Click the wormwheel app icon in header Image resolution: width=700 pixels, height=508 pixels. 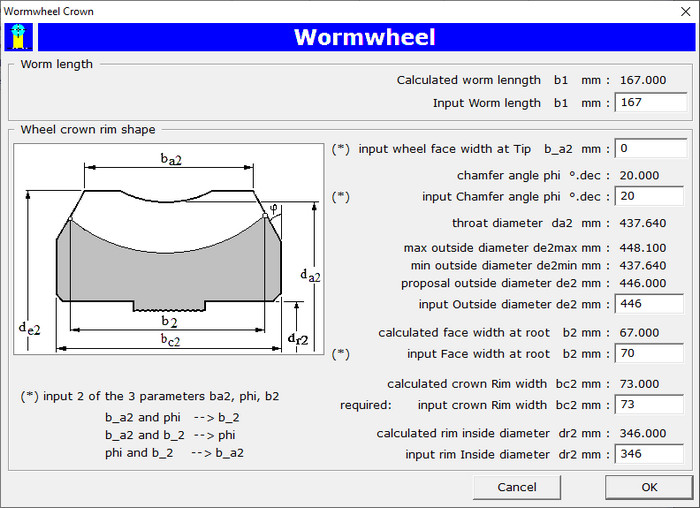[18, 37]
